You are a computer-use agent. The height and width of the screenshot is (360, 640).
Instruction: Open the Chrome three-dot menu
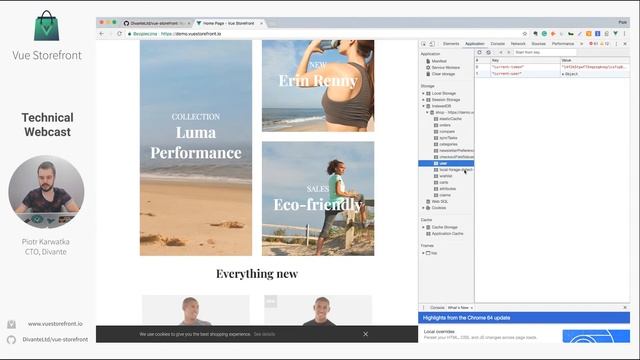point(624,34)
